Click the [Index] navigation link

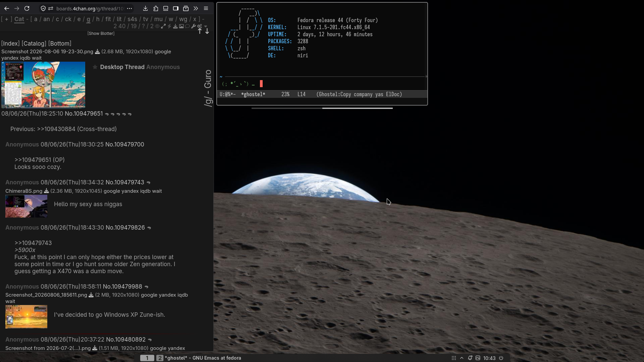(11, 44)
